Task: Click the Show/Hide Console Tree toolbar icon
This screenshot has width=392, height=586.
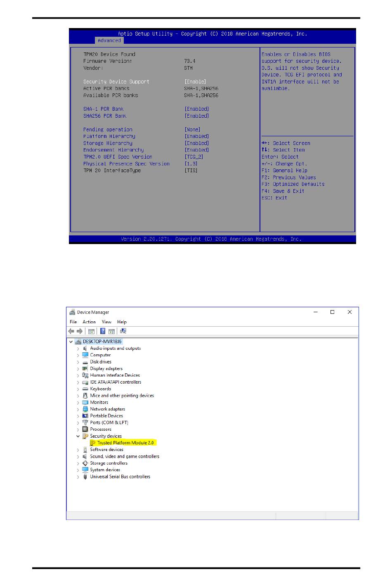Action: click(x=91, y=331)
